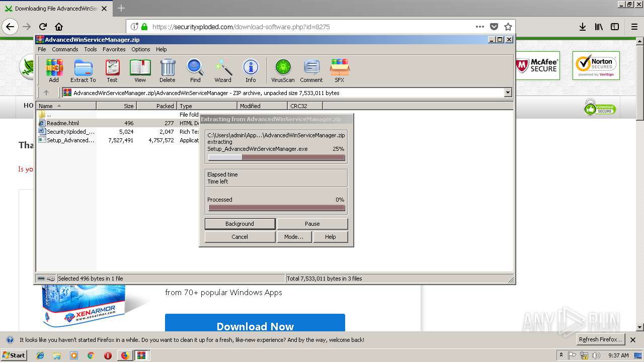Viewport: 644px width, 362px height.
Task: Close the Downloading File tab
Action: pyautogui.click(x=104, y=9)
